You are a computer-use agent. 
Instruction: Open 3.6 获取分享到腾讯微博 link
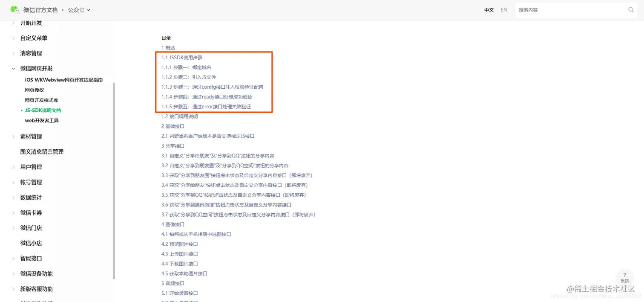[226, 205]
